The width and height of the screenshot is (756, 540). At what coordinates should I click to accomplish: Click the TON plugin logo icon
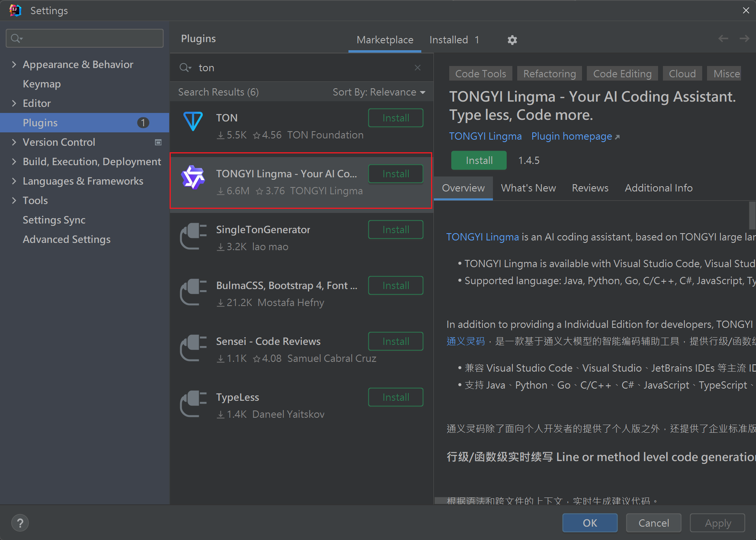193,121
